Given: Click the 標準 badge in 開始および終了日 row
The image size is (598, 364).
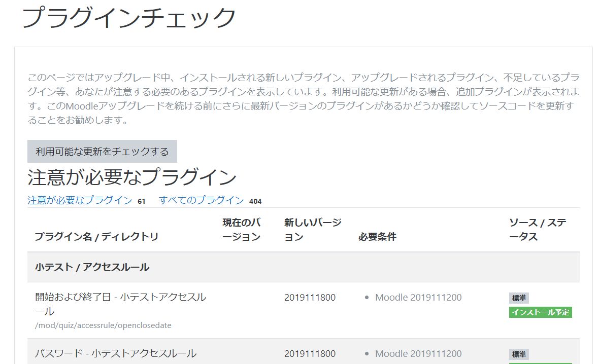Looking at the screenshot, I should (519, 298).
